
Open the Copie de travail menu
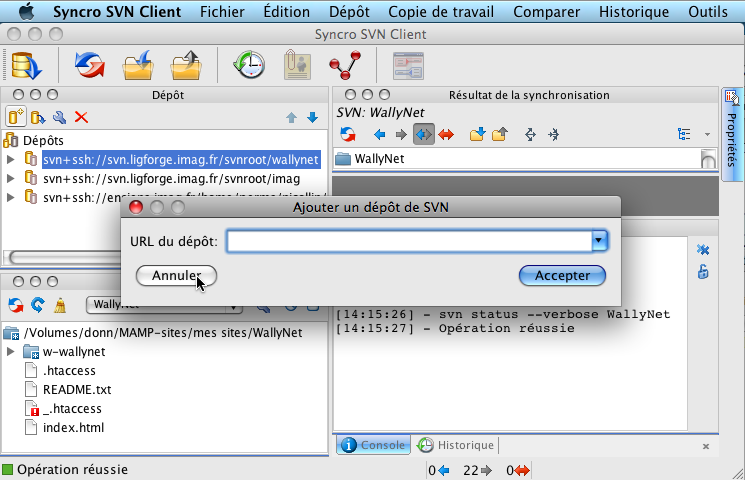point(441,11)
